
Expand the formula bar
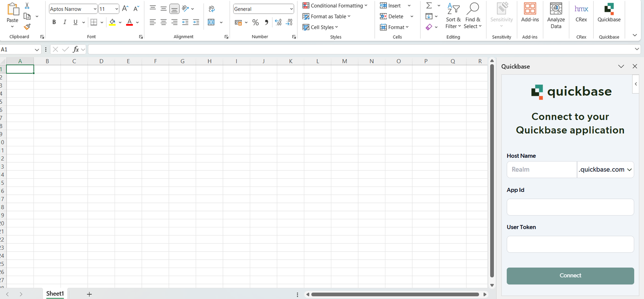(x=637, y=49)
